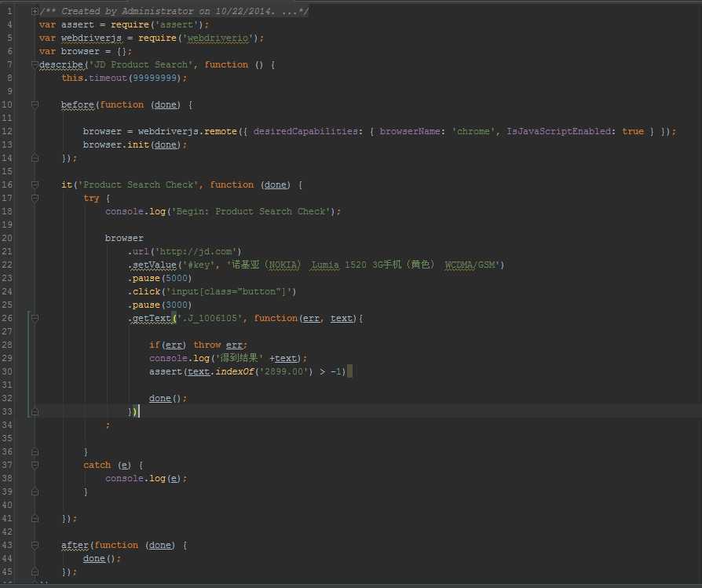Click the try keyword on line 17
Viewport: 702px width, 588px height.
point(91,198)
